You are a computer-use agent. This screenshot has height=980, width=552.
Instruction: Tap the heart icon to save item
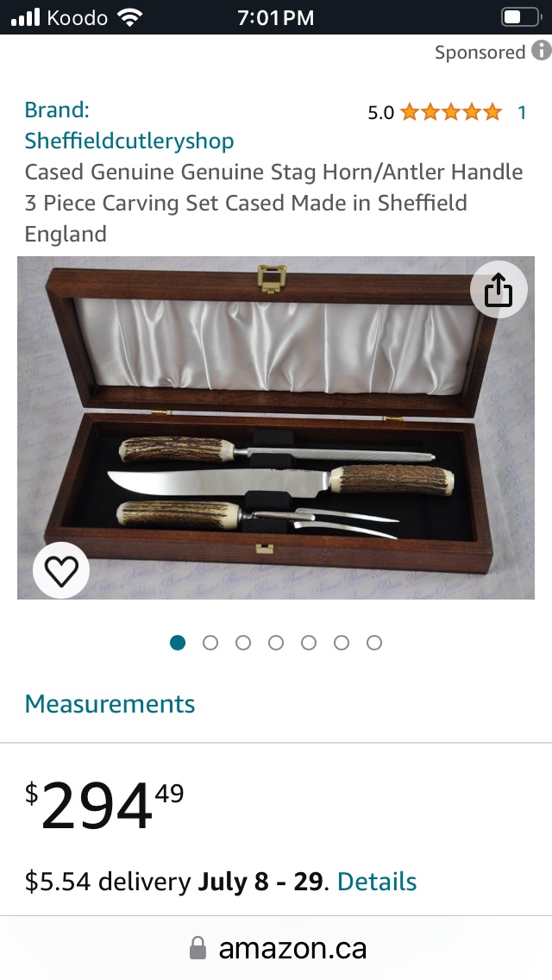click(60, 570)
